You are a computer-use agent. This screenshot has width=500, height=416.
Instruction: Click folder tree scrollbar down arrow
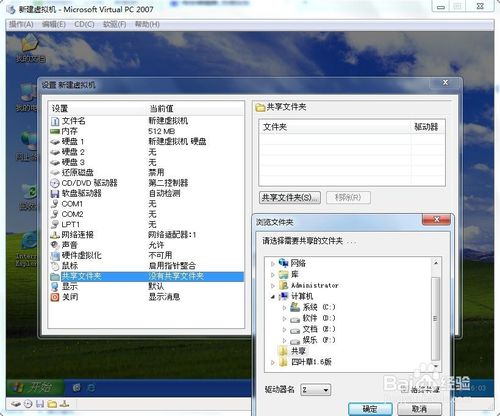[436, 367]
